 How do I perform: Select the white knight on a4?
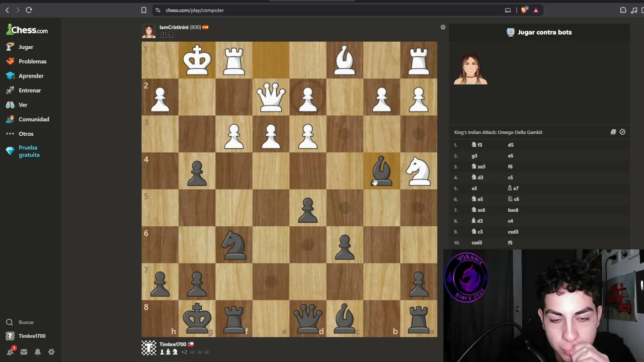(419, 171)
